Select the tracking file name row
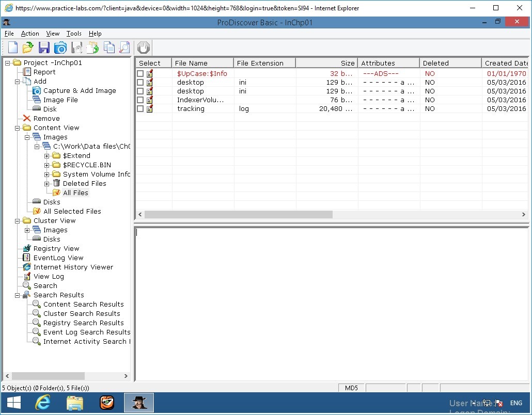Viewport: 532px width, 415px height. [x=191, y=109]
